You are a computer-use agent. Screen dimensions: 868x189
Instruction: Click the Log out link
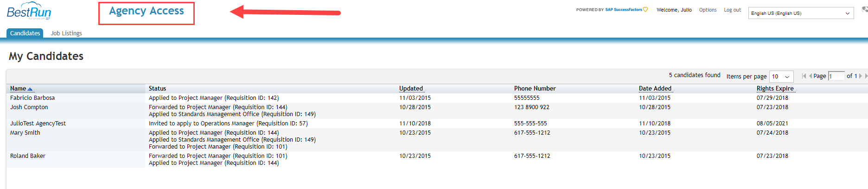[x=732, y=10]
